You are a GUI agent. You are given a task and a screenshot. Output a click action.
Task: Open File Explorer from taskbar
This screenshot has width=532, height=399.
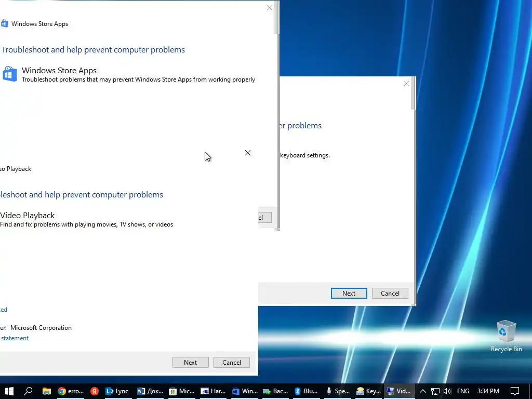46,391
